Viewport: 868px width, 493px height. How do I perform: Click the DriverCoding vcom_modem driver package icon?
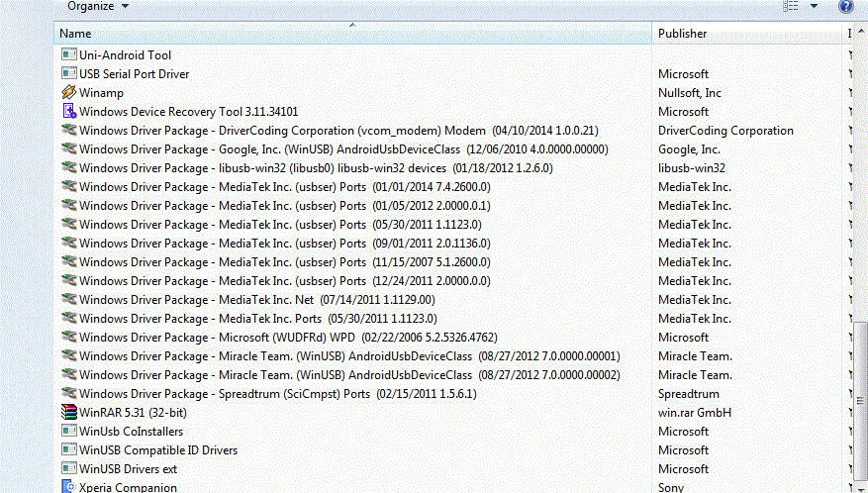[x=68, y=130]
